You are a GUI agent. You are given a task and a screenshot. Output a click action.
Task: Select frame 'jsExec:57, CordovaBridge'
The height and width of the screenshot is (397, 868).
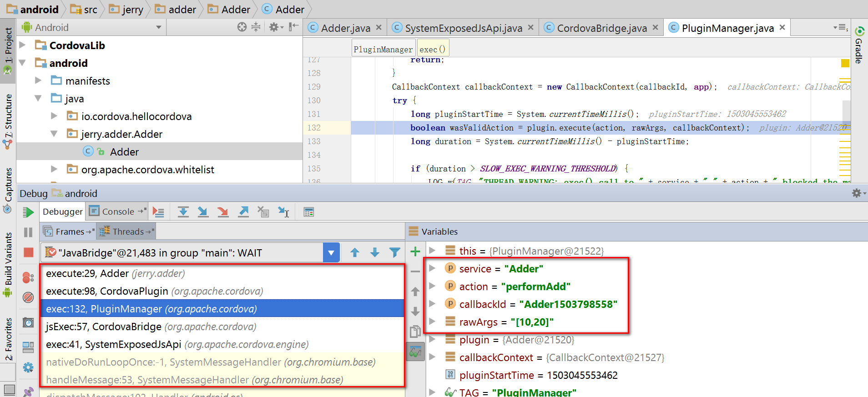[222, 327]
